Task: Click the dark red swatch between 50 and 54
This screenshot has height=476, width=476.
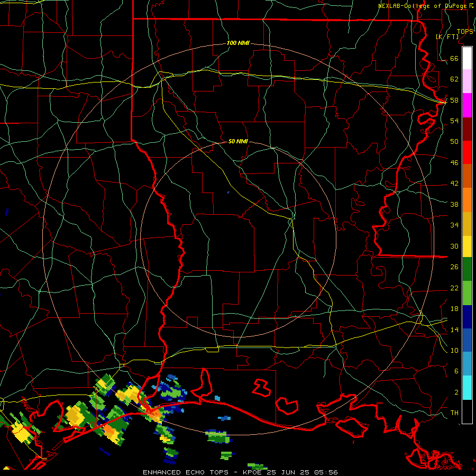Action: click(467, 130)
